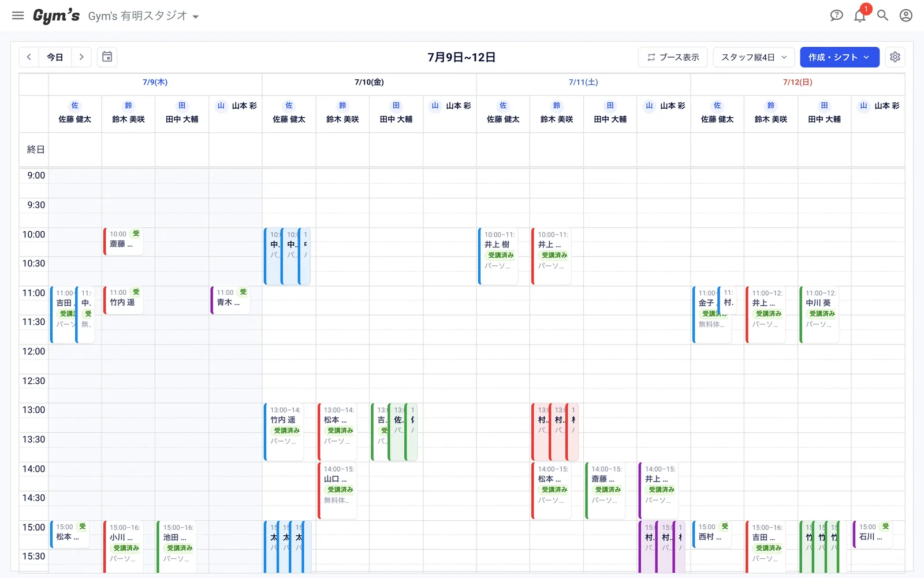
Task: Open 斎藤 14:00 booking on 7/11
Action: pyautogui.click(x=605, y=490)
